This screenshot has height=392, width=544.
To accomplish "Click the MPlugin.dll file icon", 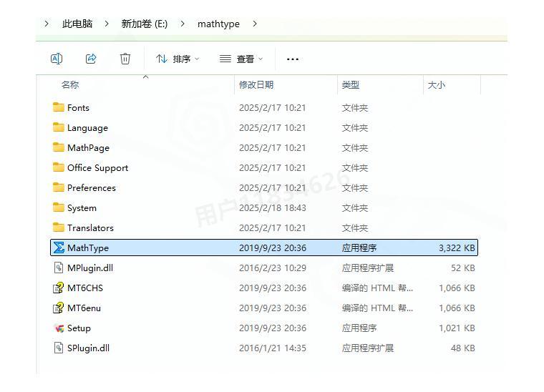I will point(59,268).
